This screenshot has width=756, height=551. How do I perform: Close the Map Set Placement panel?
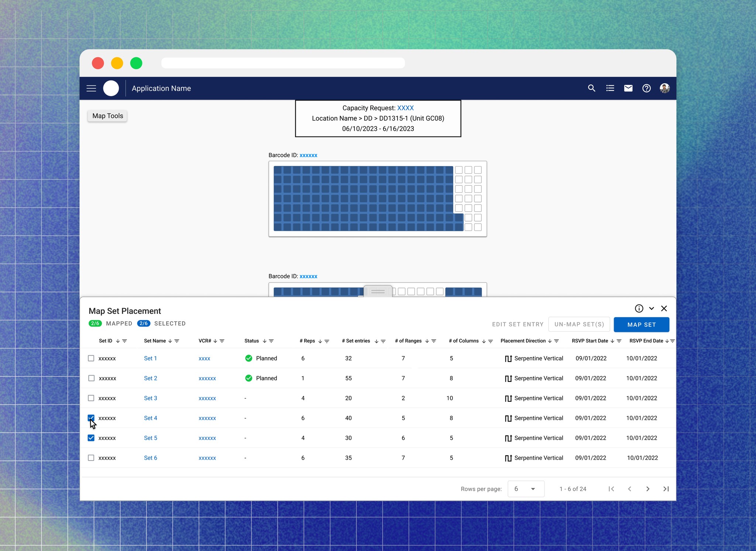tap(664, 308)
